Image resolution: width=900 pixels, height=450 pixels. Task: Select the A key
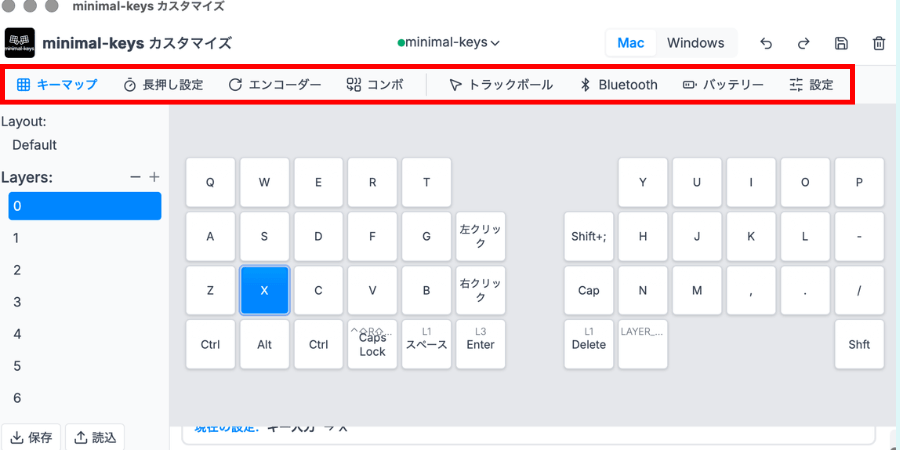tap(211, 236)
